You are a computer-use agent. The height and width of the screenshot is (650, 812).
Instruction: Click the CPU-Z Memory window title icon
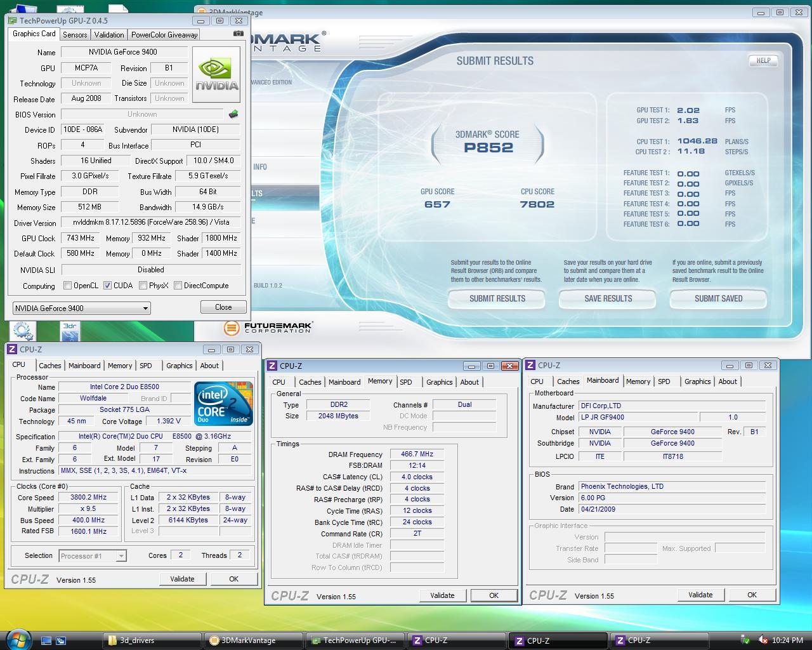click(272, 366)
